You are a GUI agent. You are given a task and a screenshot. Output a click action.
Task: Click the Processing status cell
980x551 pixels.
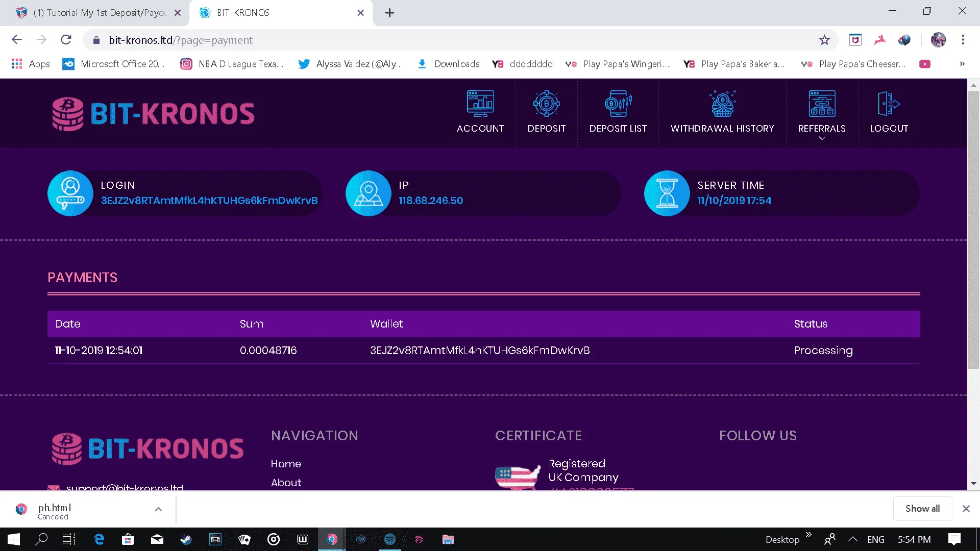click(823, 350)
